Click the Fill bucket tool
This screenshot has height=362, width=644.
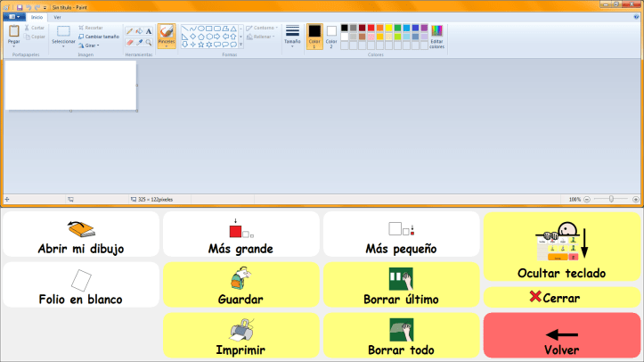point(139,31)
